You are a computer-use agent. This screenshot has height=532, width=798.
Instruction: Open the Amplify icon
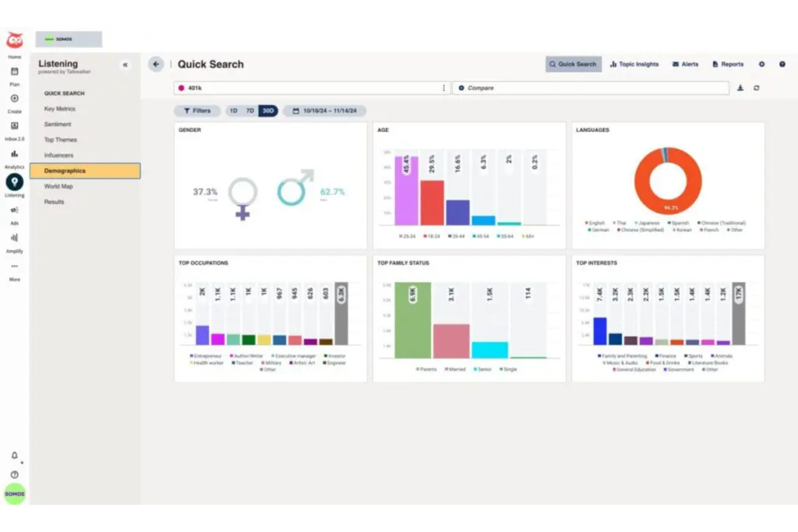pyautogui.click(x=15, y=237)
